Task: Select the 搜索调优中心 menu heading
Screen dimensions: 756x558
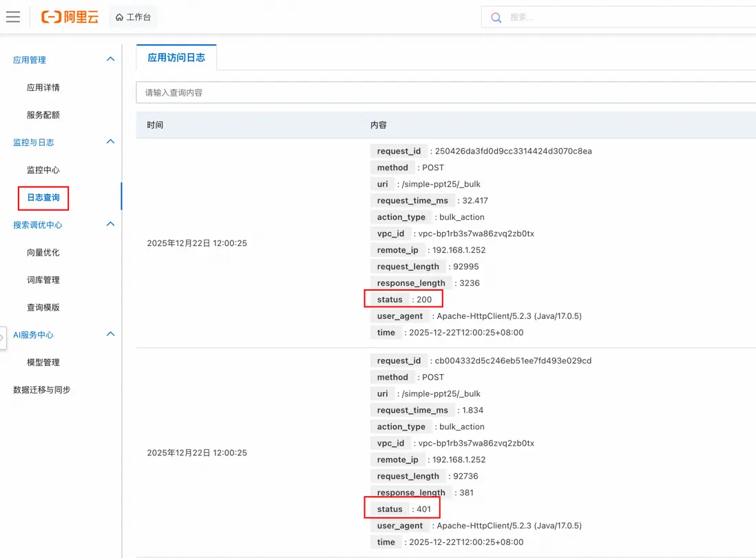Action: 38,225
